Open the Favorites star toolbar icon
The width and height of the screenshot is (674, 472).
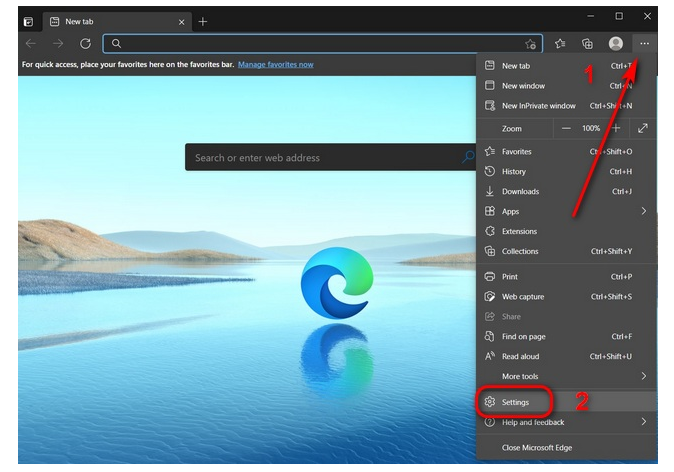click(561, 44)
